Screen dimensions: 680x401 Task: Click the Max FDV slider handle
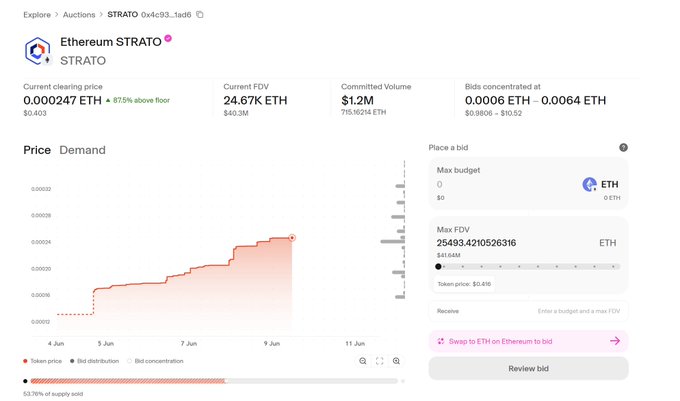pos(438,266)
